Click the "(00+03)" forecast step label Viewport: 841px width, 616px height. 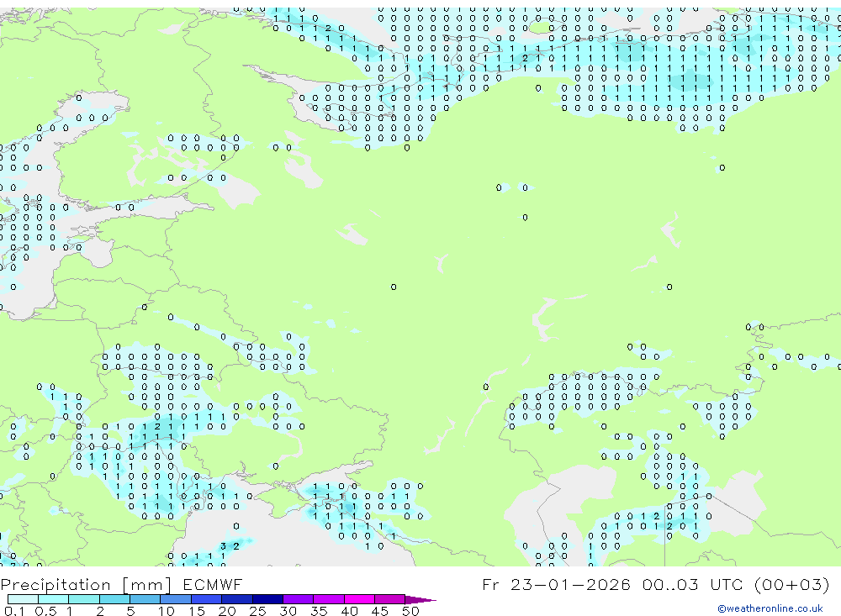(791, 584)
